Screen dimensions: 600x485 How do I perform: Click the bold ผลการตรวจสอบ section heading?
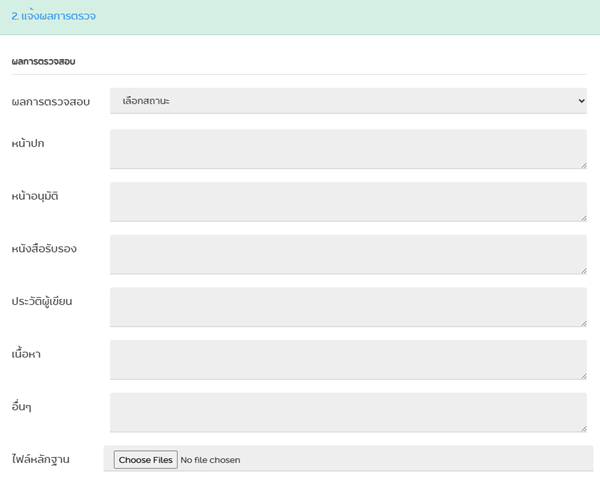pyautogui.click(x=44, y=62)
